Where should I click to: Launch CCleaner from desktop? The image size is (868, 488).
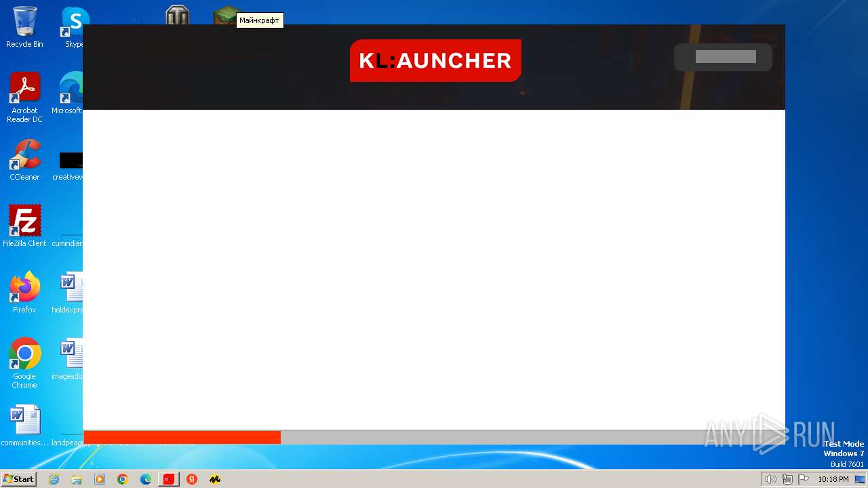[24, 161]
